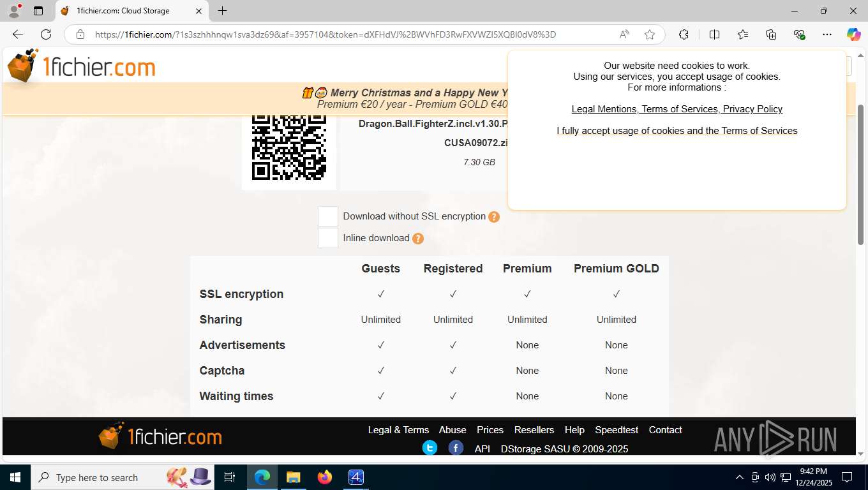Viewport: 868px width, 490px height.
Task: Click the 1fichier.com header logo
Action: (x=81, y=66)
